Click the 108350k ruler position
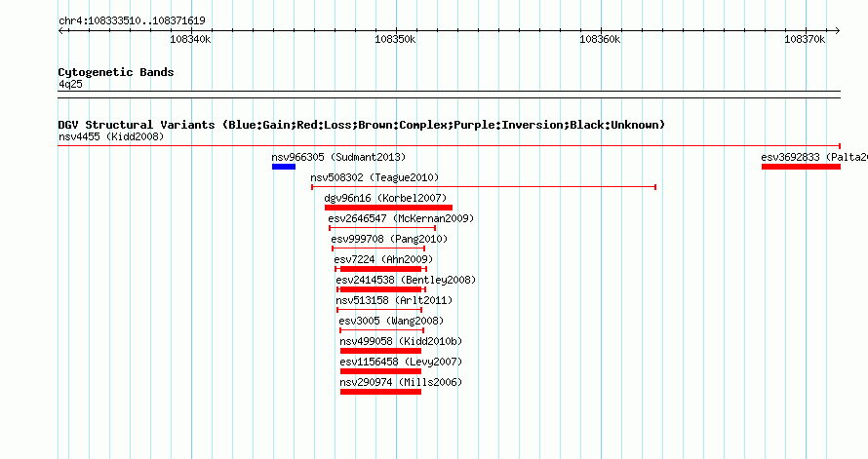The width and height of the screenshot is (868, 459). tap(395, 39)
